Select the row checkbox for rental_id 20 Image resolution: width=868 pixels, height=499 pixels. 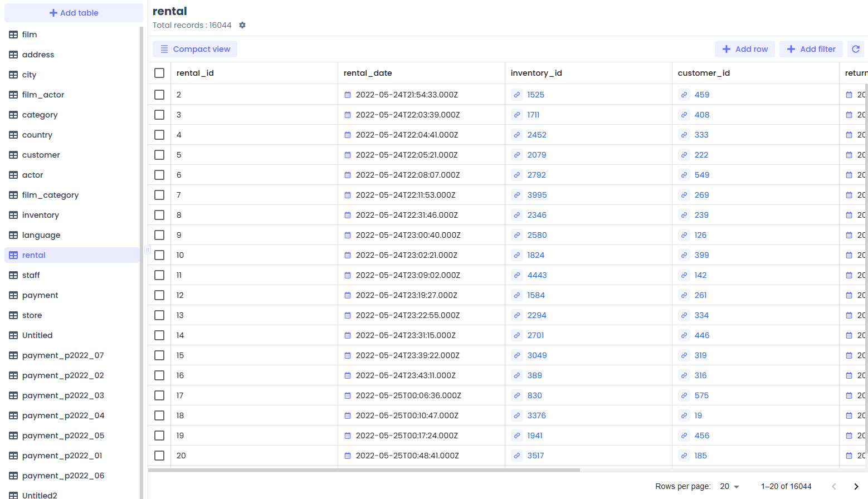pos(159,456)
